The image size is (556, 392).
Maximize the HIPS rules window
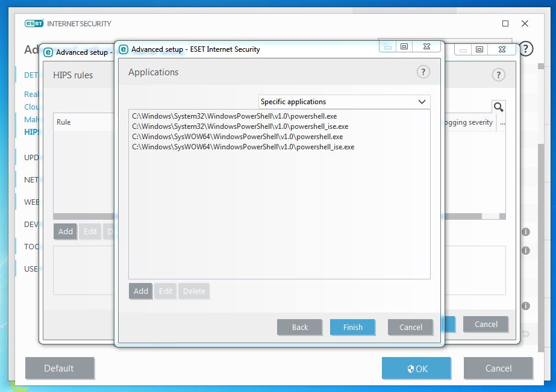[479, 49]
